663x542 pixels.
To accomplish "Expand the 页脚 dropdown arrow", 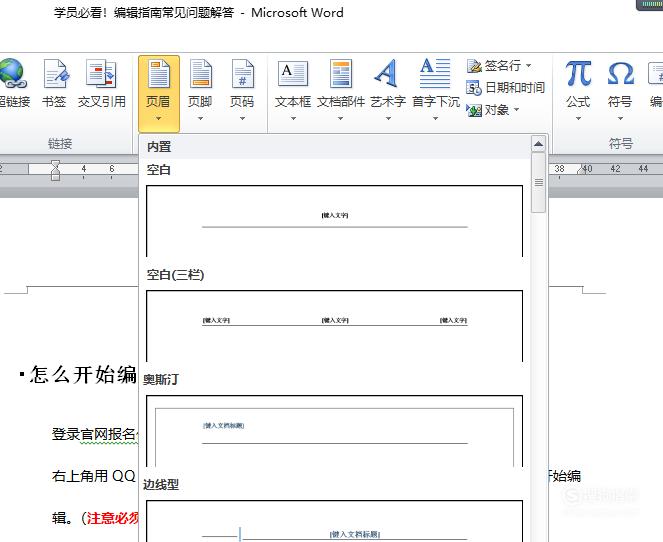I will [x=200, y=119].
